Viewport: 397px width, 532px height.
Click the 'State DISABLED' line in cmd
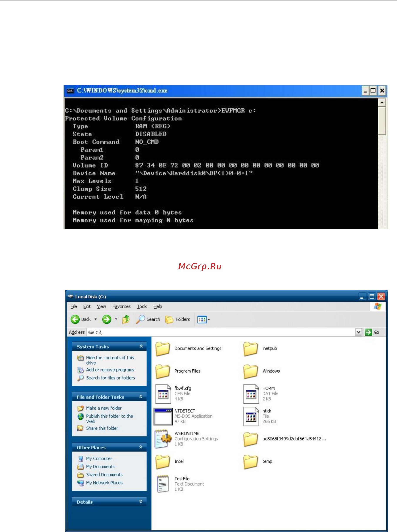(x=119, y=134)
